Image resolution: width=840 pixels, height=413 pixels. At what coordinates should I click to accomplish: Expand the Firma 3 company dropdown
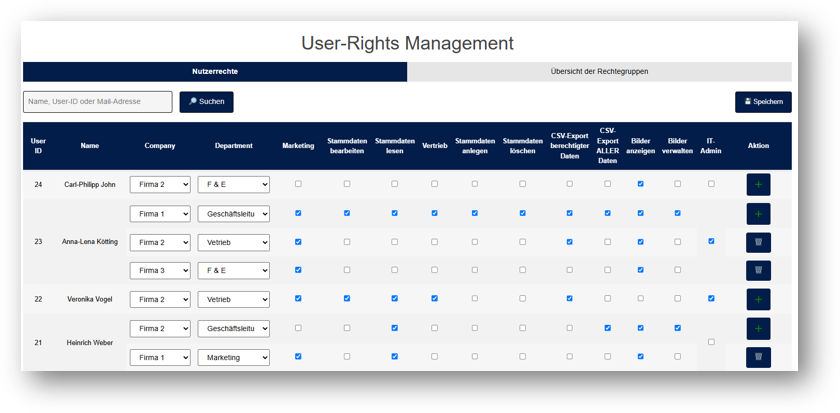[160, 270]
